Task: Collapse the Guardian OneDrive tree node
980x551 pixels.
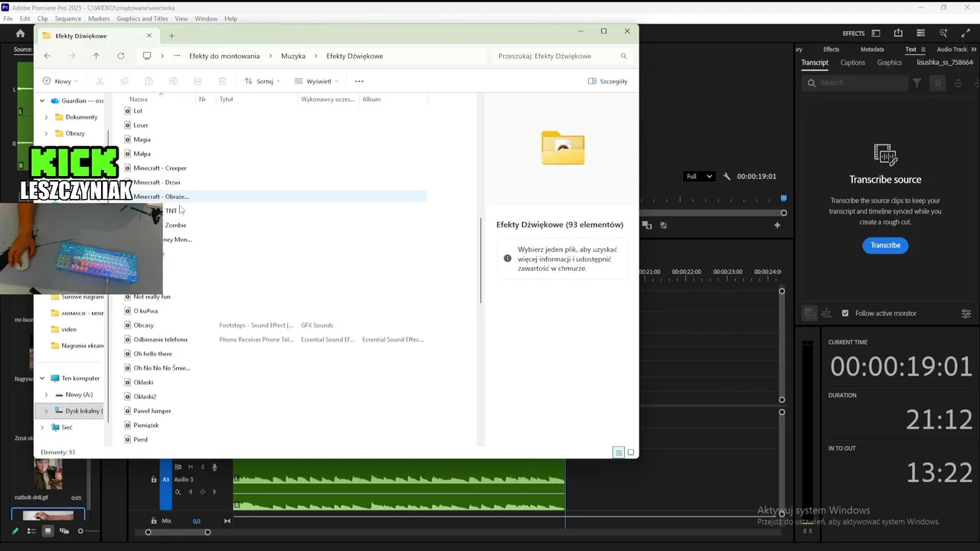Action: (42, 101)
